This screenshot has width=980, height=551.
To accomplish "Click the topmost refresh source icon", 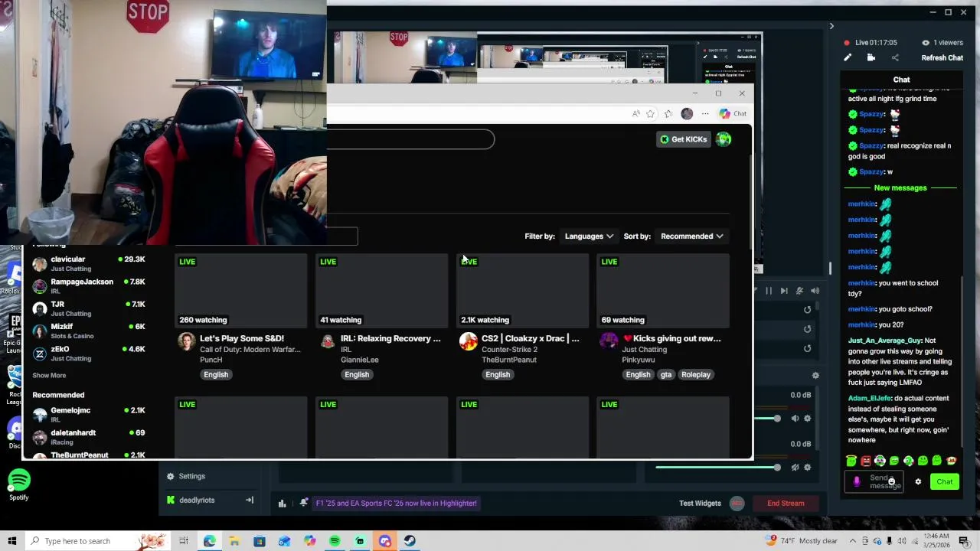I will coord(807,310).
